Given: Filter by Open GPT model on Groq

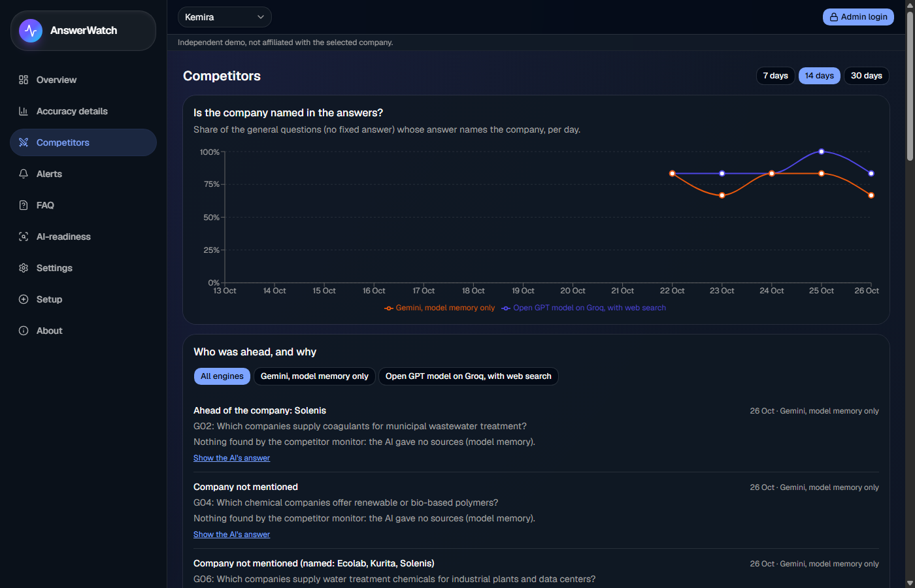Looking at the screenshot, I should [x=469, y=376].
